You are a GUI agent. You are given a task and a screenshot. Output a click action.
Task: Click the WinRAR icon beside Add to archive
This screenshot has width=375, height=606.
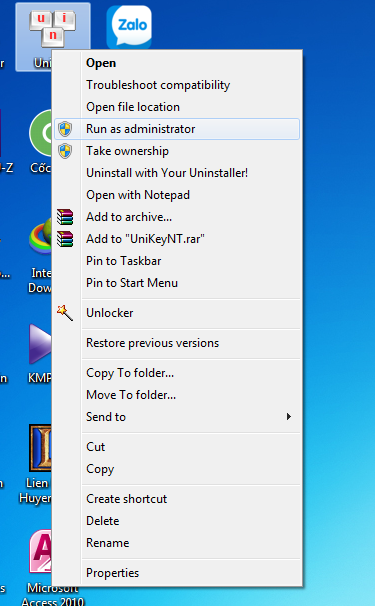pyautogui.click(x=65, y=217)
